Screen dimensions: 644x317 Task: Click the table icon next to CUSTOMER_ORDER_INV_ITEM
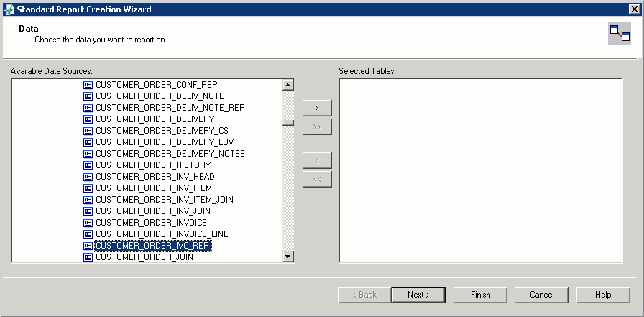tap(88, 188)
